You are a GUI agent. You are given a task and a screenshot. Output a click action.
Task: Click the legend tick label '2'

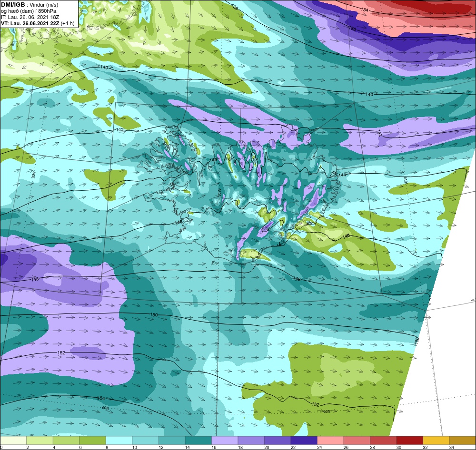click(28, 447)
